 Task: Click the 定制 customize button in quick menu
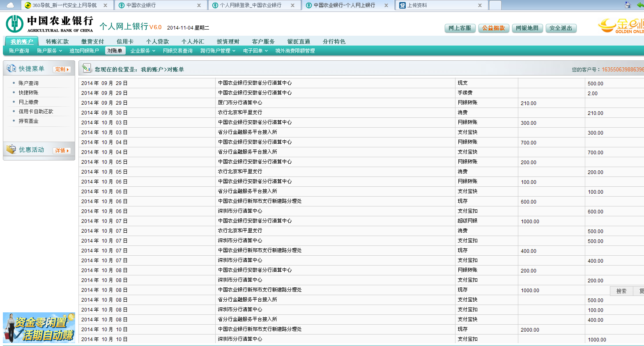[62, 69]
